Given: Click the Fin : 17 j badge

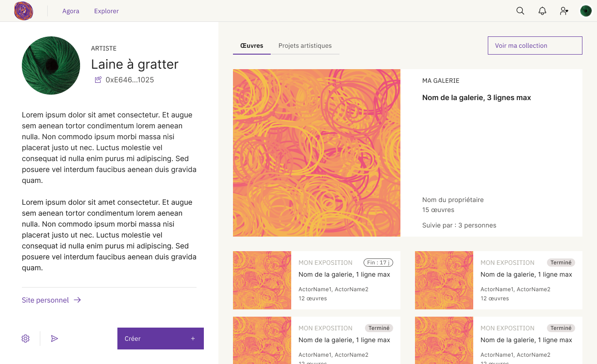Looking at the screenshot, I should [378, 263].
